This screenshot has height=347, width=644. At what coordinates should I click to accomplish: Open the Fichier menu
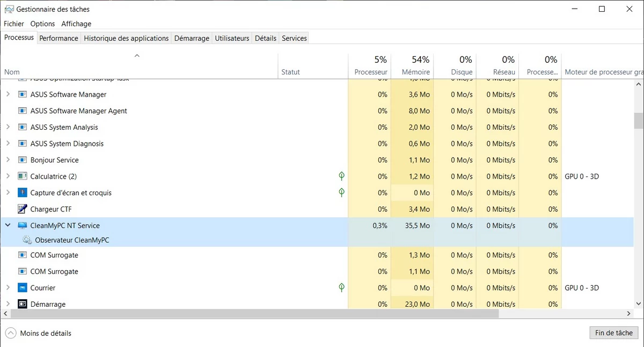click(14, 24)
